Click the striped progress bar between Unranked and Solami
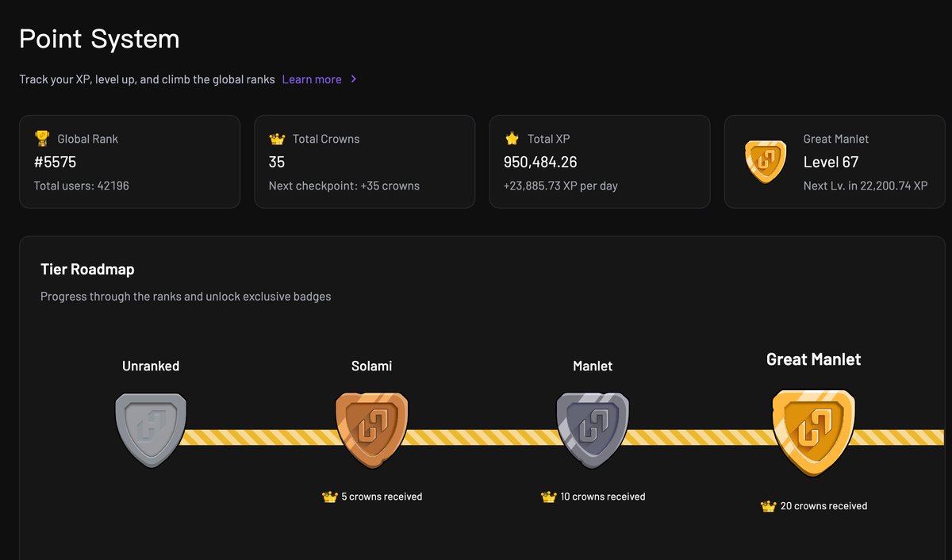Screen dimensions: 952x560 (x=260, y=437)
